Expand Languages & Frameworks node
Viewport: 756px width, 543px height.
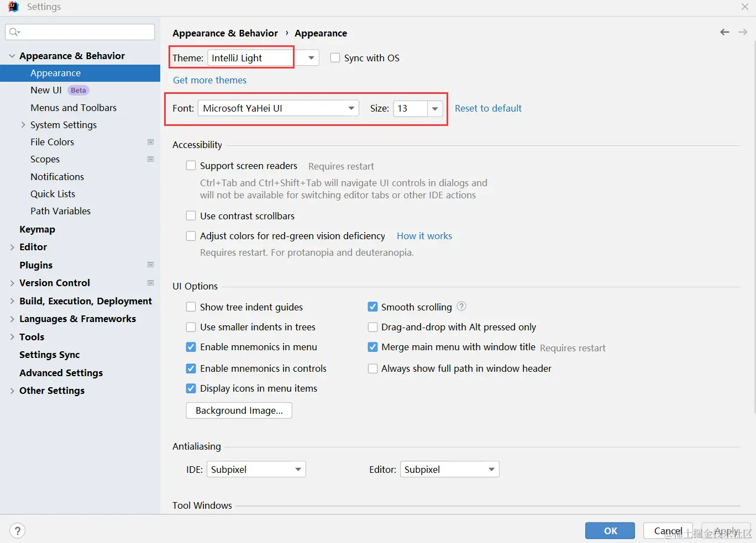point(12,319)
